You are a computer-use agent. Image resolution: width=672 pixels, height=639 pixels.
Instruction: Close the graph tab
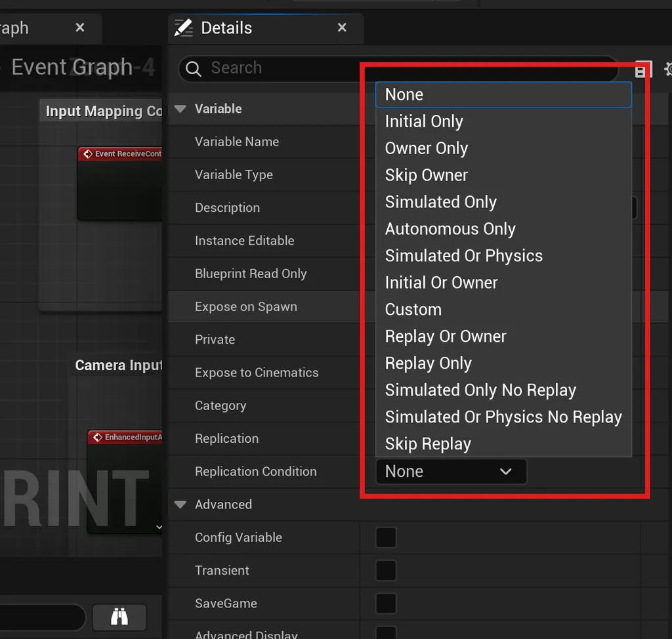click(x=79, y=28)
